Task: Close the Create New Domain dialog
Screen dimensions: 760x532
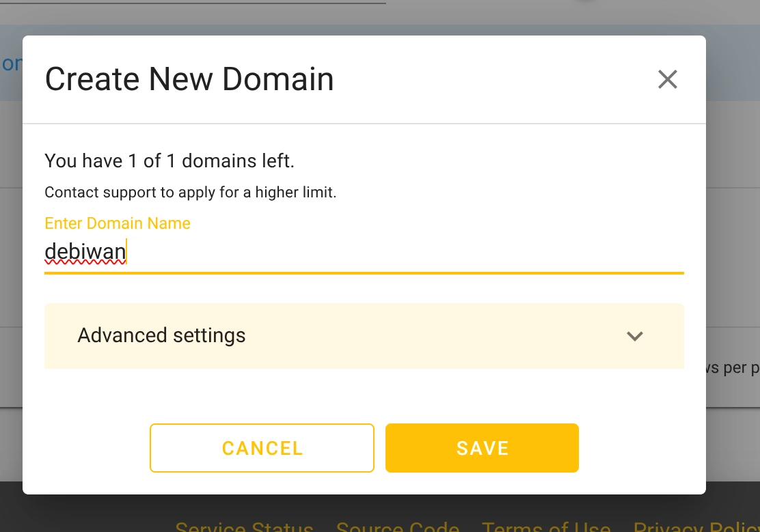Action: pos(667,80)
